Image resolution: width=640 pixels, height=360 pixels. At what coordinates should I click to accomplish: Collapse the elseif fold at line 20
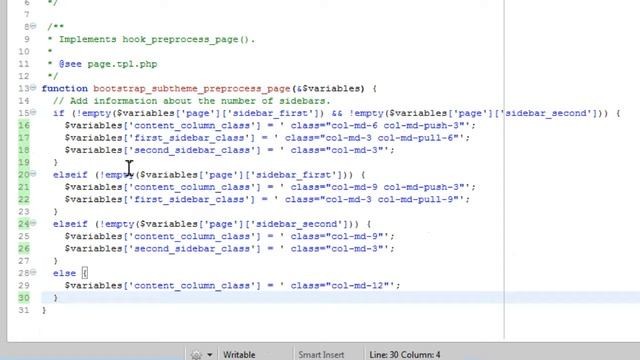click(33, 174)
